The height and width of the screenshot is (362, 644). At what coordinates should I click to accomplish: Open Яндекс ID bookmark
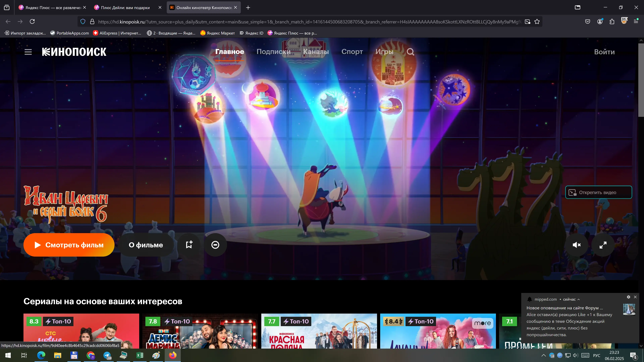click(x=251, y=33)
